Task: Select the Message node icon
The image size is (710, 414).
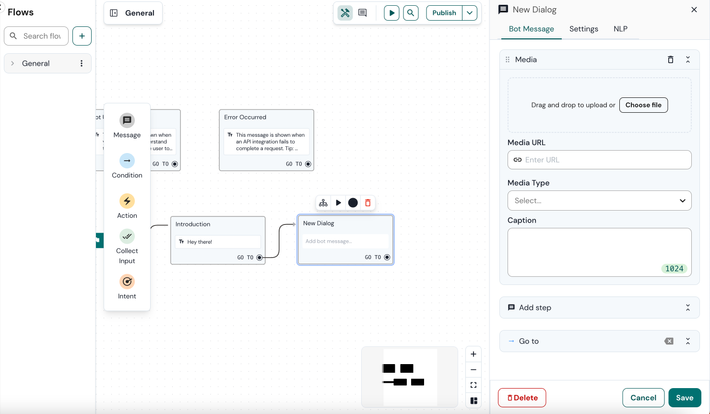Action: [x=127, y=121]
